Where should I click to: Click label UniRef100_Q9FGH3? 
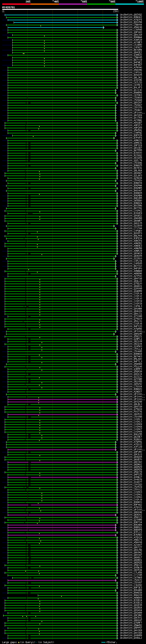(x=131, y=32)
